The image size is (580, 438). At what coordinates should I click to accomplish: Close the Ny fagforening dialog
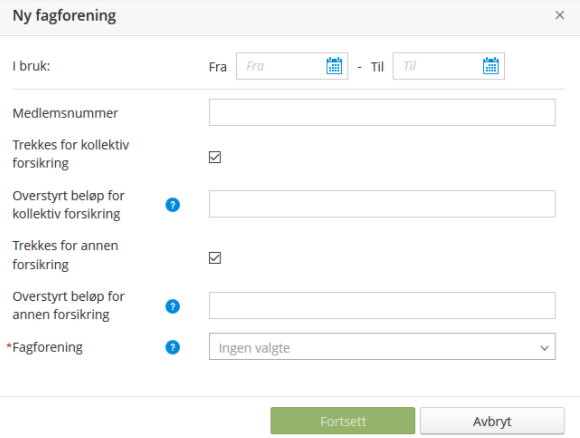tap(559, 15)
